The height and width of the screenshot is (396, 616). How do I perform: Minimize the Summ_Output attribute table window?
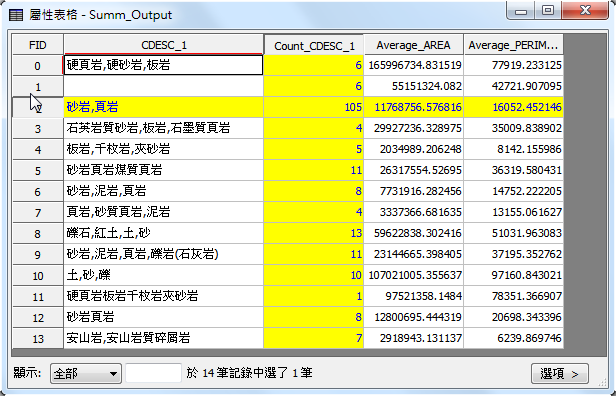[x=521, y=11]
